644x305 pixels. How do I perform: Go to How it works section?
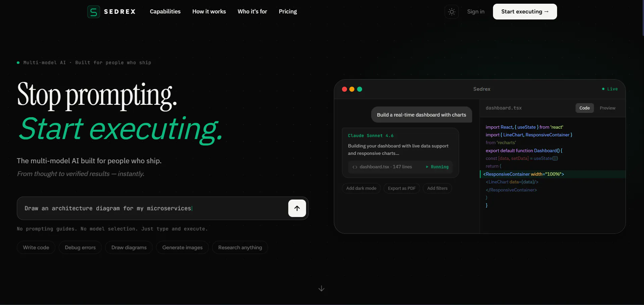[209, 11]
